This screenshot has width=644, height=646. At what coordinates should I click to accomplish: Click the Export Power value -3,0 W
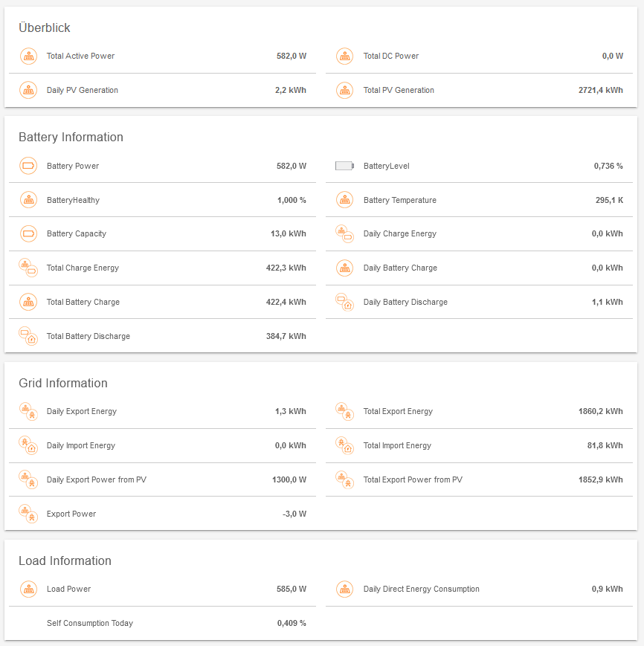pyautogui.click(x=294, y=514)
